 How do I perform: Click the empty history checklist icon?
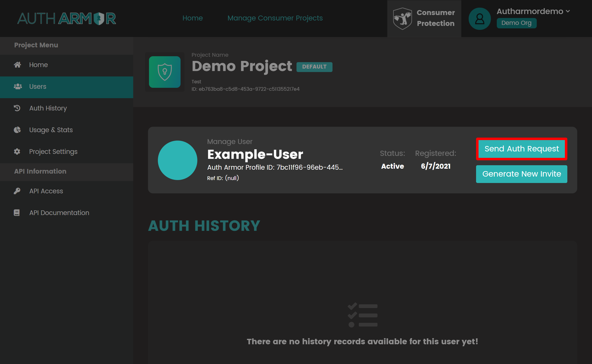(x=363, y=315)
